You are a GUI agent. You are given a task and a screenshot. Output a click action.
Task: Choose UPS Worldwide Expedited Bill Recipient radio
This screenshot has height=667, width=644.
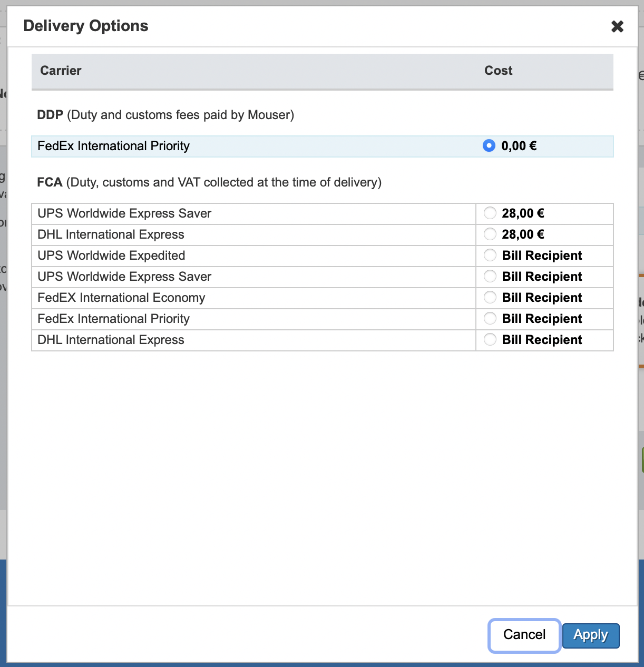point(490,255)
